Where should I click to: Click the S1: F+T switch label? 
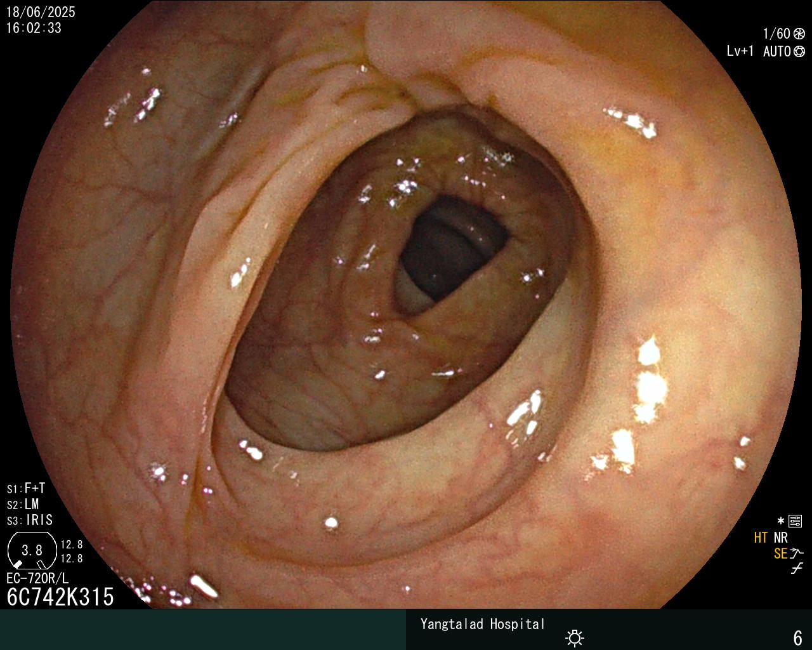[26, 489]
